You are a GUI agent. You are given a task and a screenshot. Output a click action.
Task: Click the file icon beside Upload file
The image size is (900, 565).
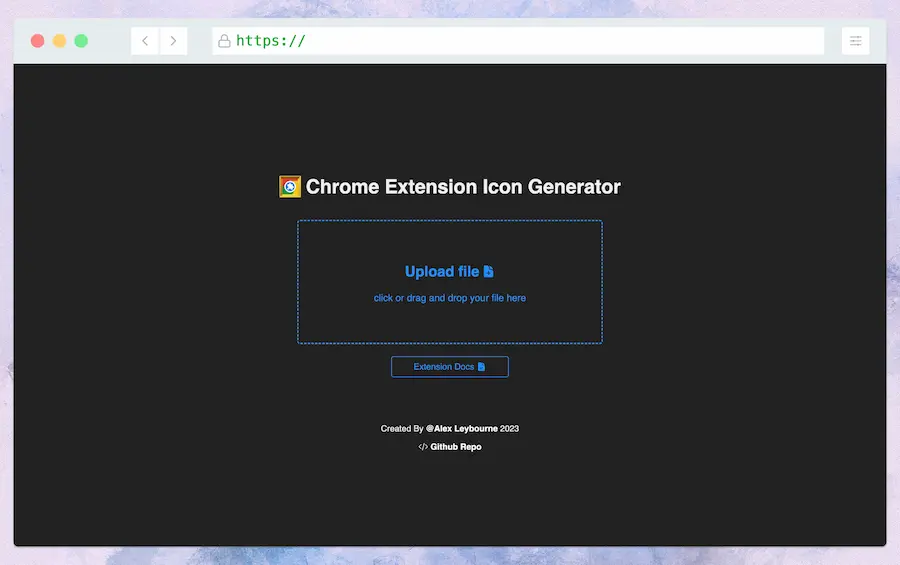click(489, 272)
